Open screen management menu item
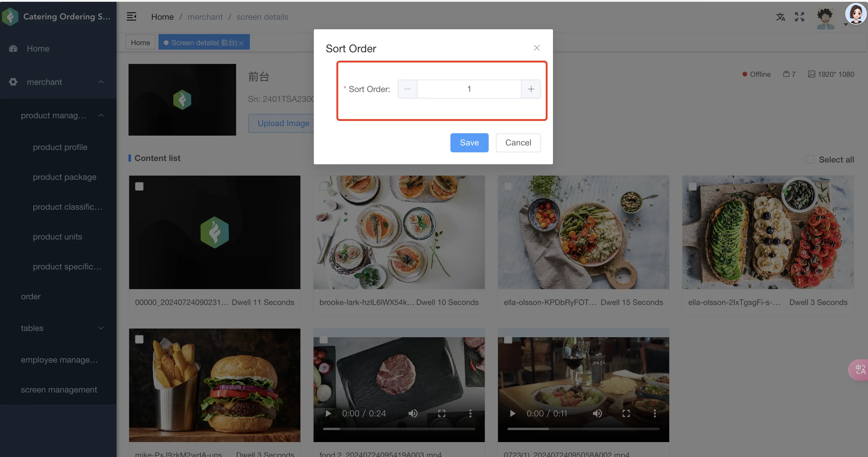868x457 pixels. pos(59,390)
